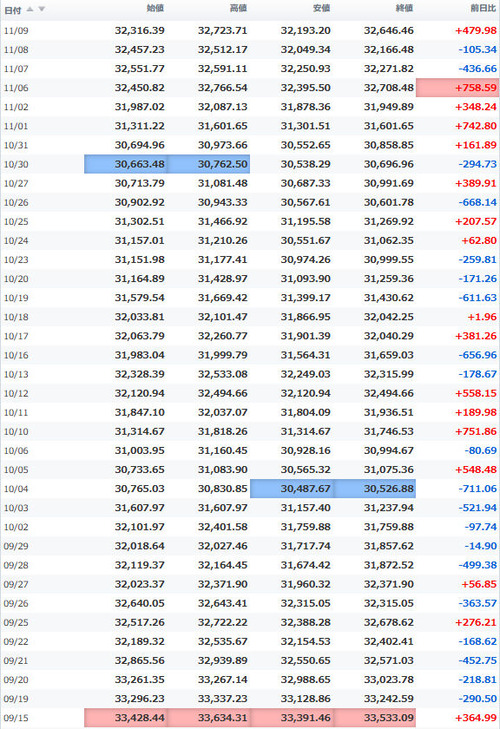Image resolution: width=500 pixels, height=729 pixels.
Task: Select the opening value 32,551.77
Action: click(x=140, y=69)
